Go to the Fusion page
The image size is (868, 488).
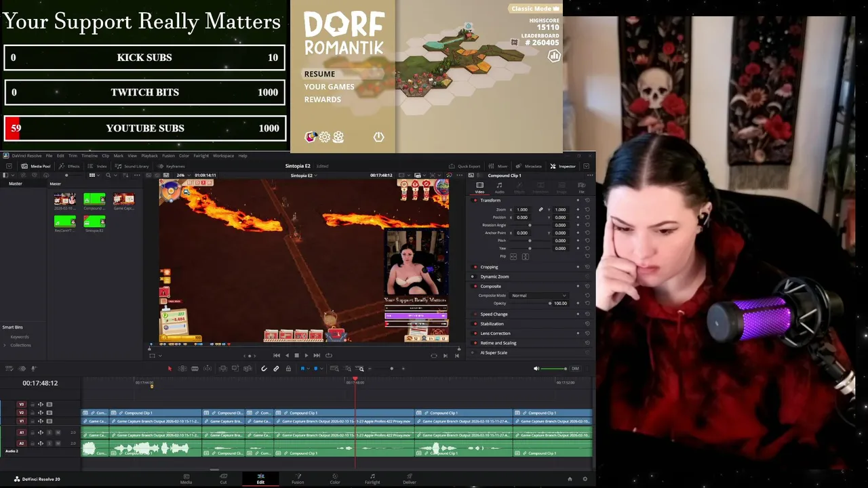(298, 479)
